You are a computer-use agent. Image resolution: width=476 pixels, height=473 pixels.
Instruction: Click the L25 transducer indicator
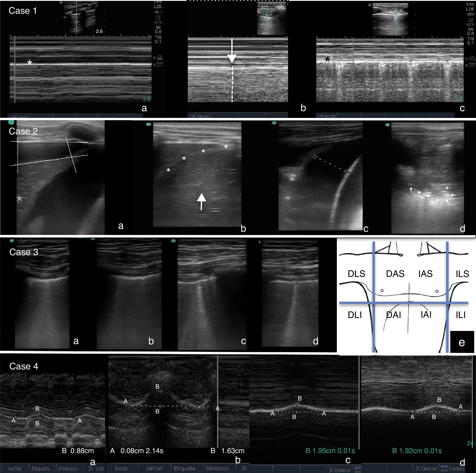158,6
